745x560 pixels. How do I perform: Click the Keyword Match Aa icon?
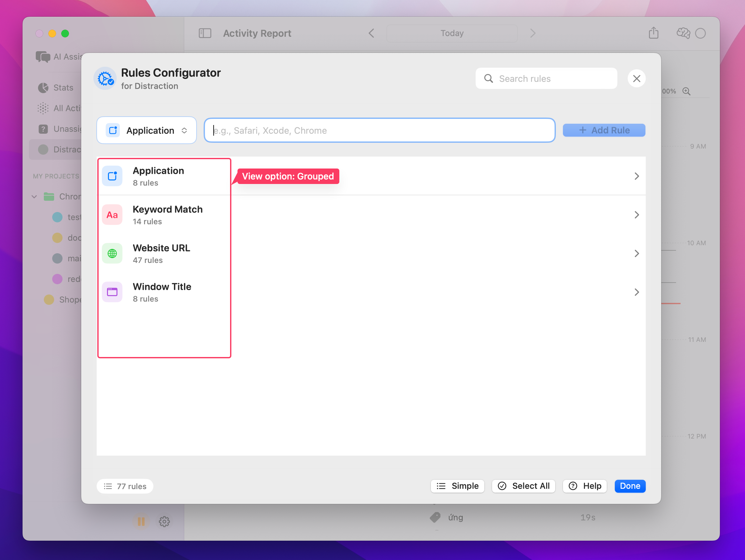[x=112, y=215]
